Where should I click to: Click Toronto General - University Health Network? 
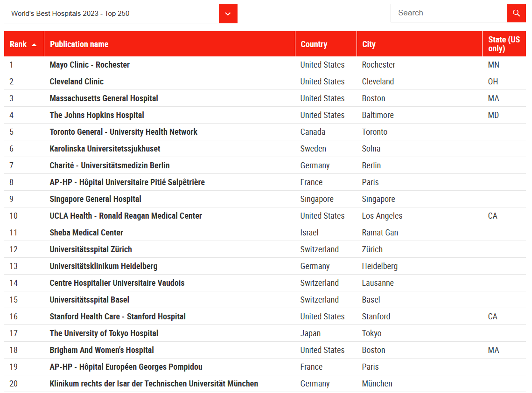[124, 132]
